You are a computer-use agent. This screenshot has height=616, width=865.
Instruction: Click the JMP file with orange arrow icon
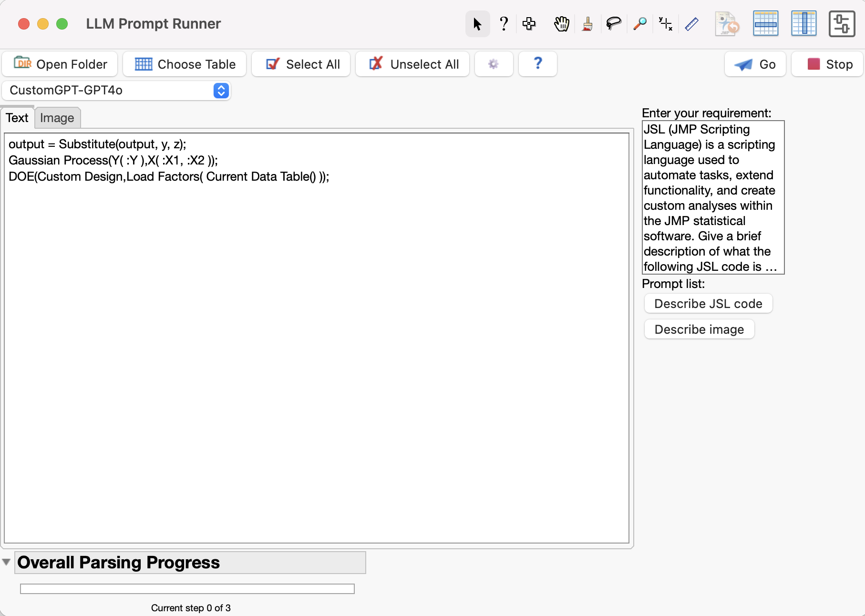pos(727,24)
